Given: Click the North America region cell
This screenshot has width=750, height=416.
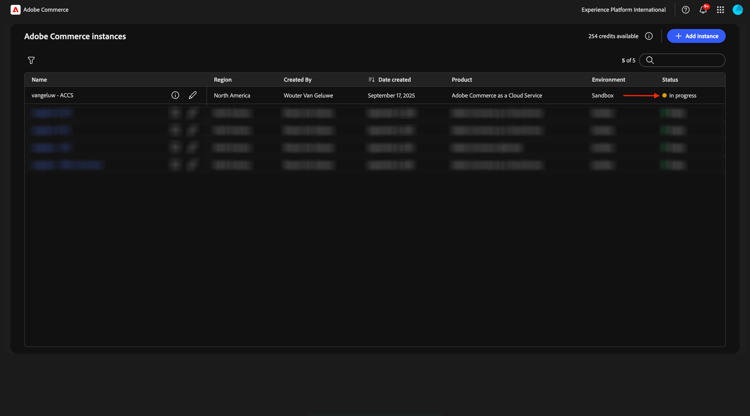Looking at the screenshot, I should [232, 95].
